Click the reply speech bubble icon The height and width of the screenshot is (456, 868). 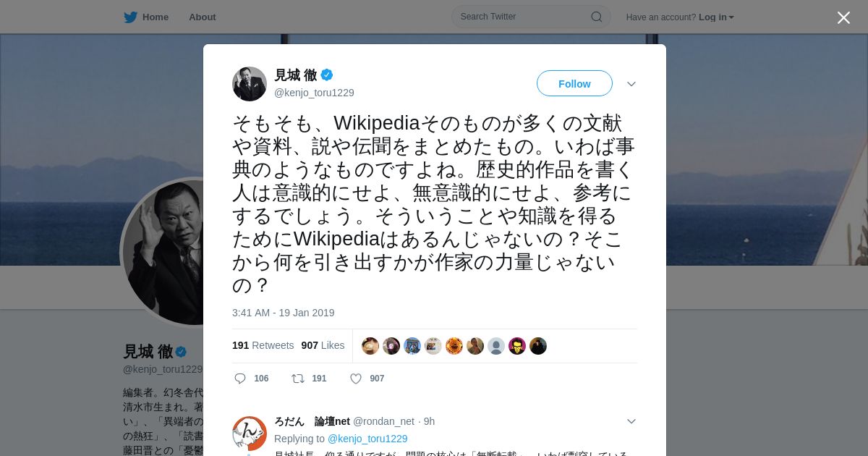pyautogui.click(x=240, y=379)
